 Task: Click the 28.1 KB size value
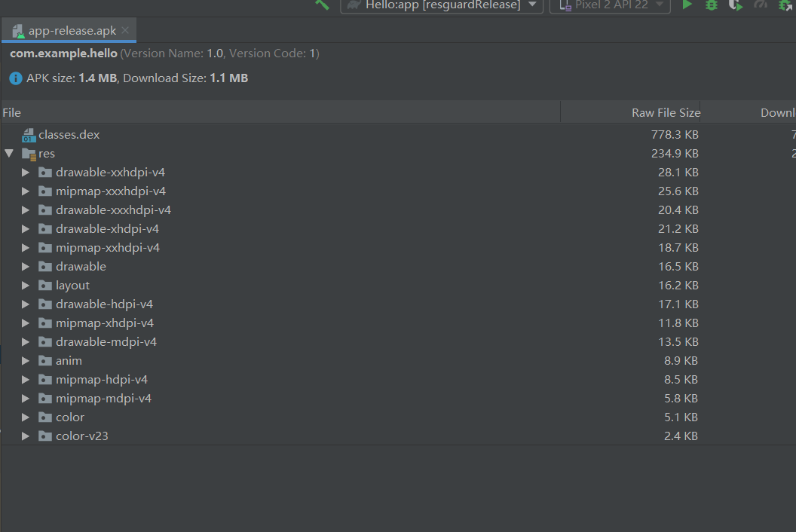click(x=678, y=172)
